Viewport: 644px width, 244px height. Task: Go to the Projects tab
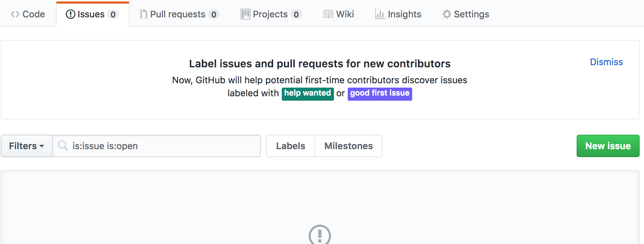[x=271, y=14]
